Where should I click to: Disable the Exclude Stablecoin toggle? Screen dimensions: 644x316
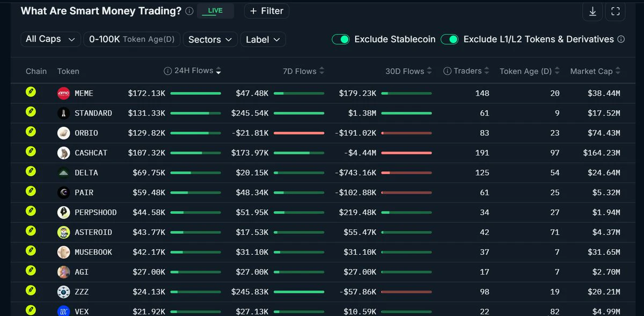point(341,39)
